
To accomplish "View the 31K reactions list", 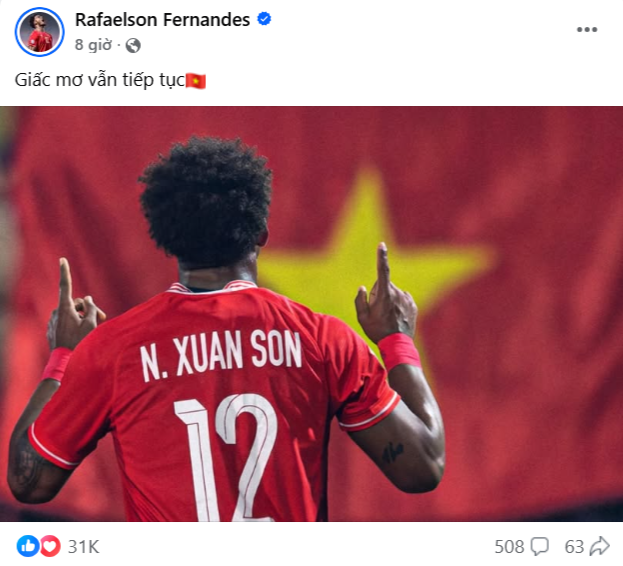I will coord(83,547).
